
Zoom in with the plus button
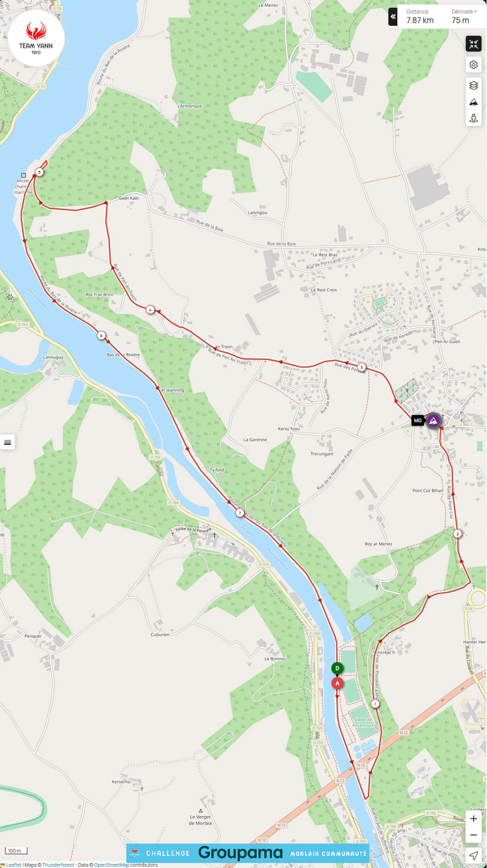[x=474, y=819]
